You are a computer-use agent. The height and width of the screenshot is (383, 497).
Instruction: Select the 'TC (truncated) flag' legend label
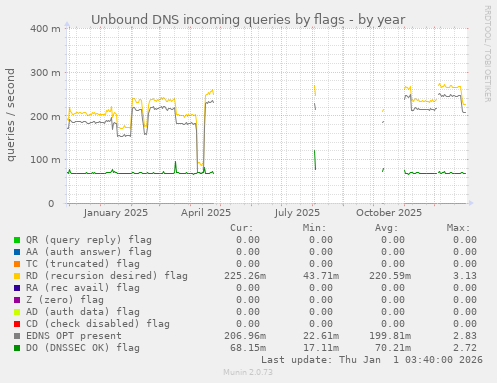(83, 264)
